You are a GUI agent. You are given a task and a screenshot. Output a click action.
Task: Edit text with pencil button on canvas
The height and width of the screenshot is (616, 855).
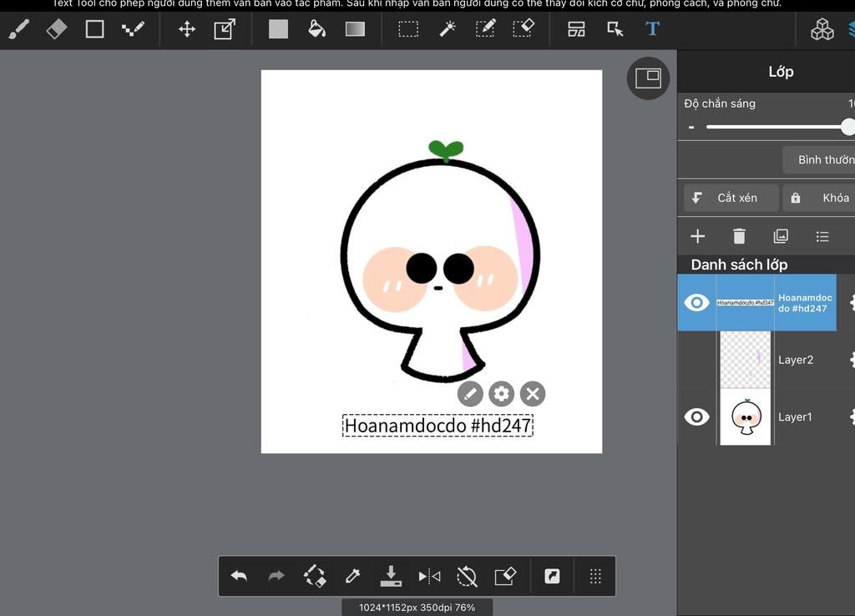click(x=470, y=394)
